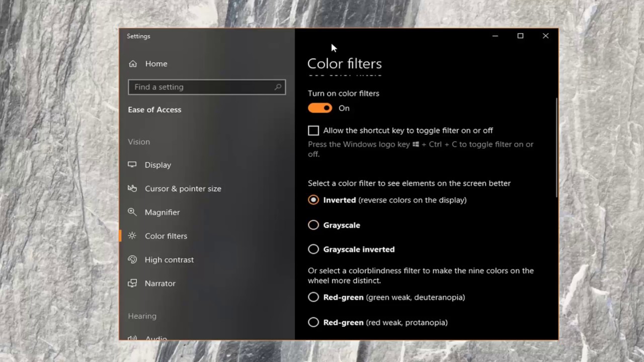
Task: Click the Home icon in sidebar
Action: pyautogui.click(x=133, y=64)
